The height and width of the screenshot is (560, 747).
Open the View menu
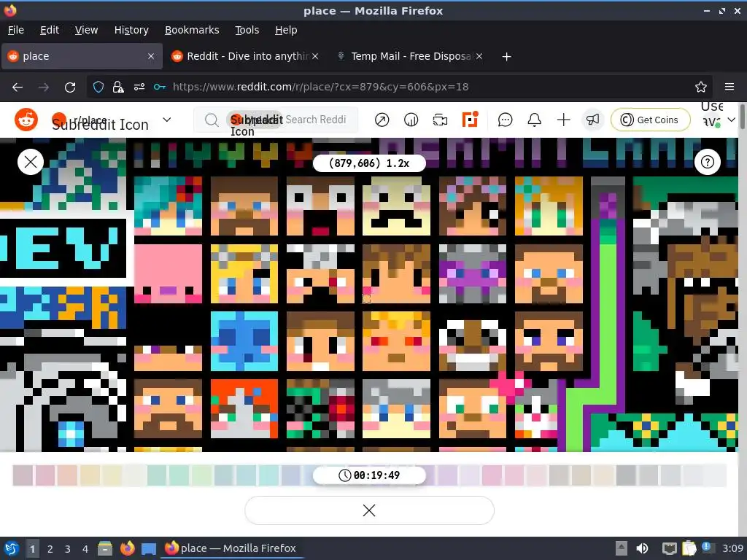(86, 30)
